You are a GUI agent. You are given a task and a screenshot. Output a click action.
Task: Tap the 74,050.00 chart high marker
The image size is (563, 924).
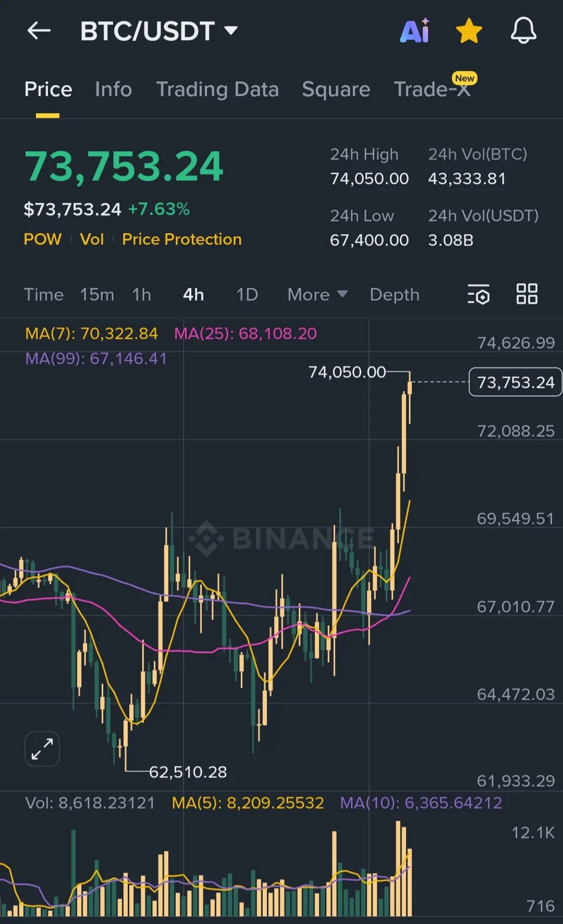(347, 372)
